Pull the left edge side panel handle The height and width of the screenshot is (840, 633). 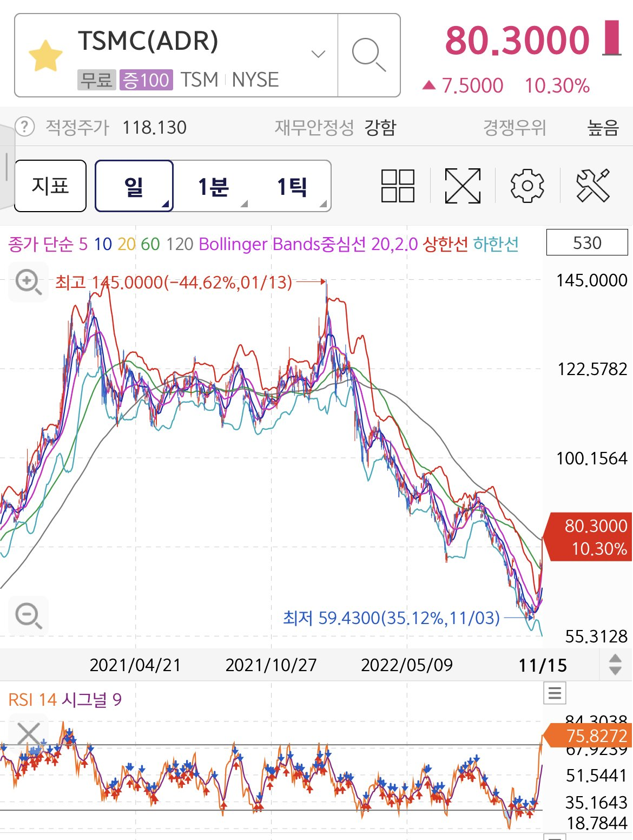click(x=6, y=167)
